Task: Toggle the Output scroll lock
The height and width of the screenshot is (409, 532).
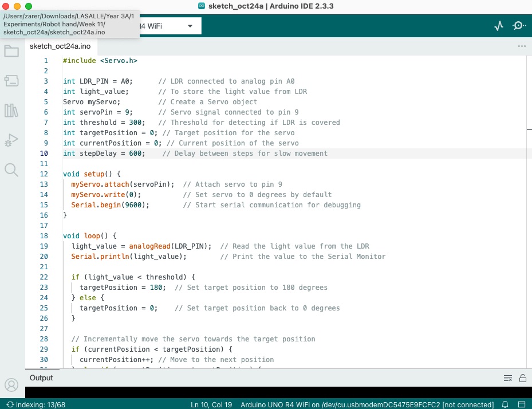Action: tap(522, 378)
